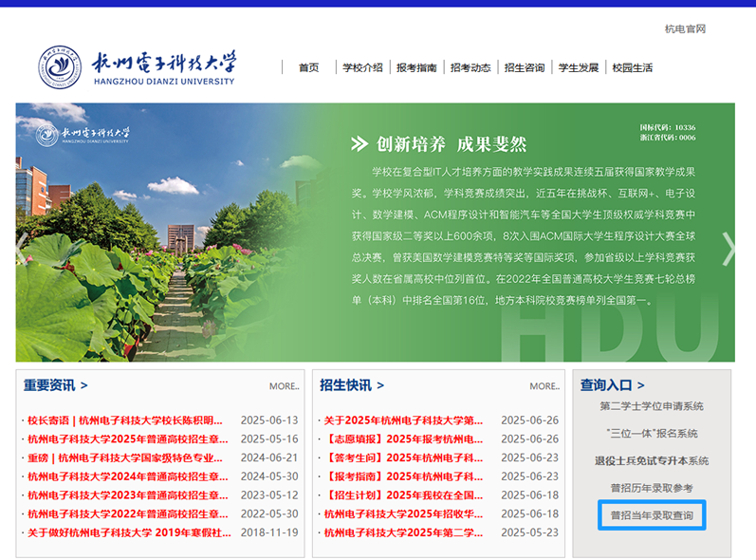Open the 查询入口 section heading
Image resolution: width=756 pixels, height=560 pixels.
coord(612,385)
